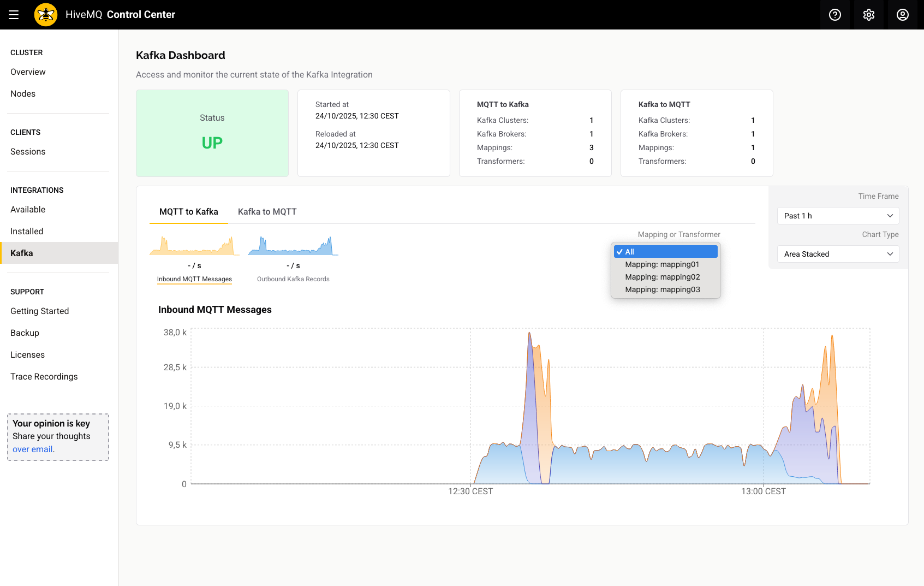Open Sessions under the Clients section
The image size is (924, 586).
pyautogui.click(x=28, y=151)
